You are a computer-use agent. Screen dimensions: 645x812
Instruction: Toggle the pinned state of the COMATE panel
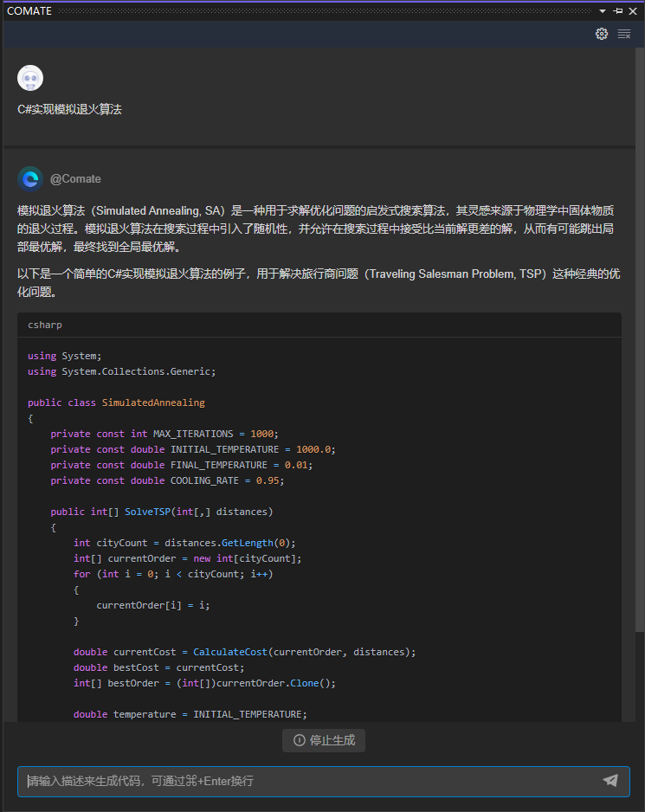coord(616,10)
